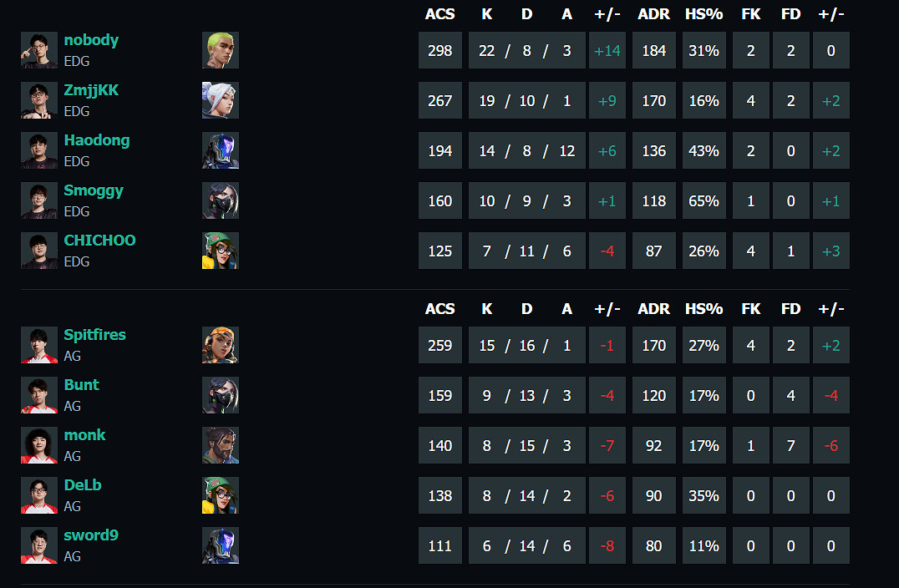Open CHICHOO's Killjoy agent portrait
Viewport: 899px width, 588px height.
click(220, 251)
